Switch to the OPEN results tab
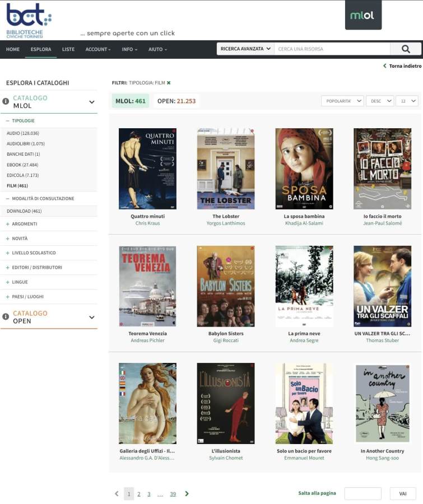423x504 pixels. click(x=176, y=101)
